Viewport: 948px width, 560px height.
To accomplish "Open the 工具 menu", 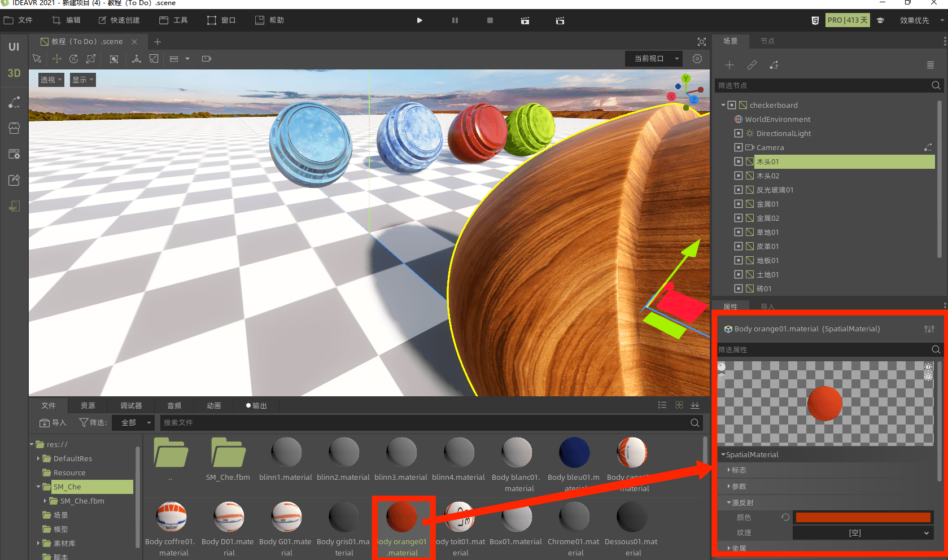I will (x=173, y=20).
